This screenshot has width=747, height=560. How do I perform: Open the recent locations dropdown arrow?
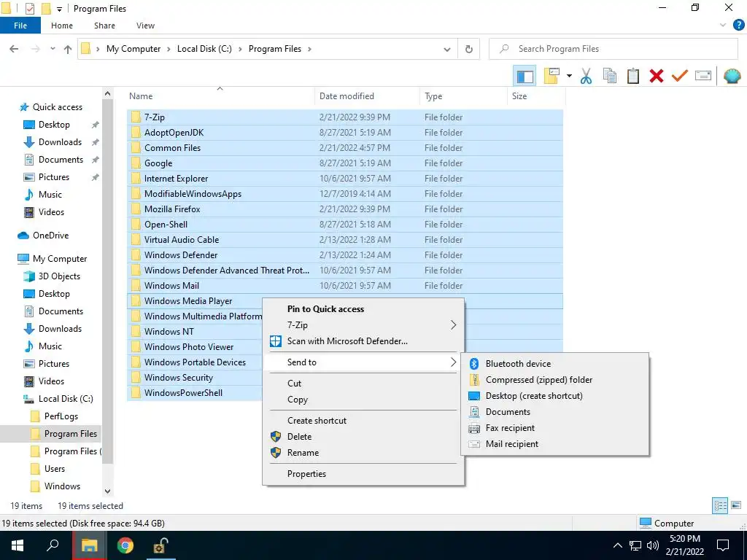(53, 49)
